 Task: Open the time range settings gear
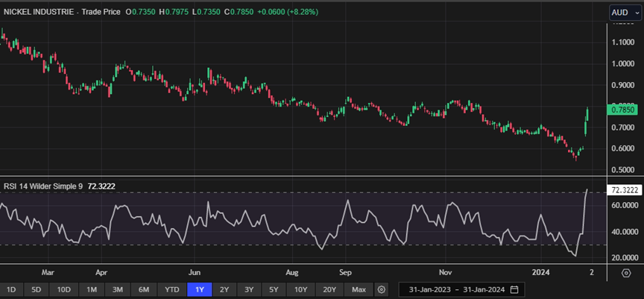[x=382, y=289]
